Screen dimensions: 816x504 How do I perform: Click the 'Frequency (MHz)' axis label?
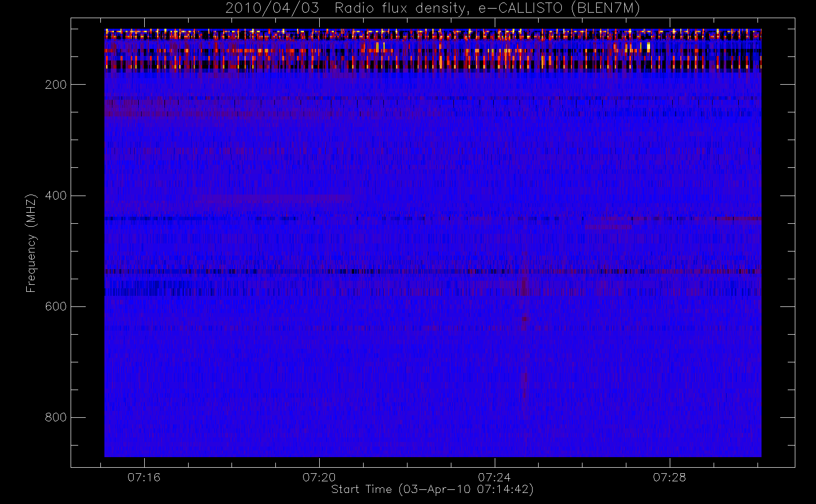[x=31, y=243]
